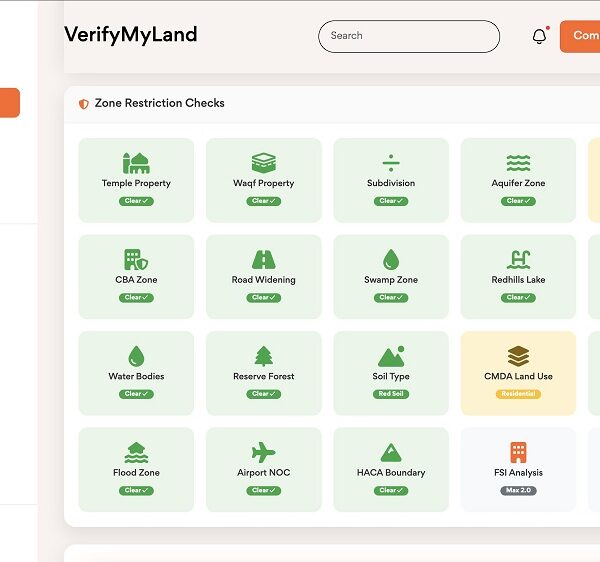Click the Water Bodies droplet icon

[x=136, y=356]
